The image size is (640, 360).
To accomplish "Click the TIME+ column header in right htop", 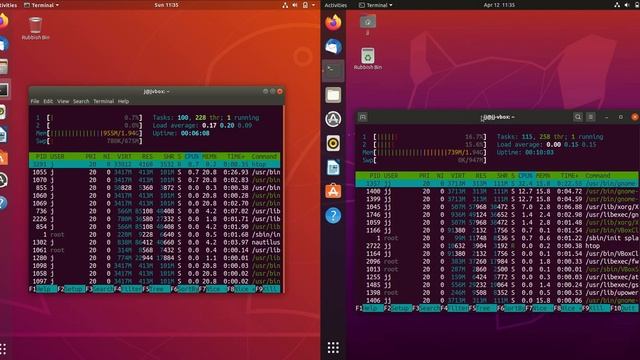I will [569, 176].
